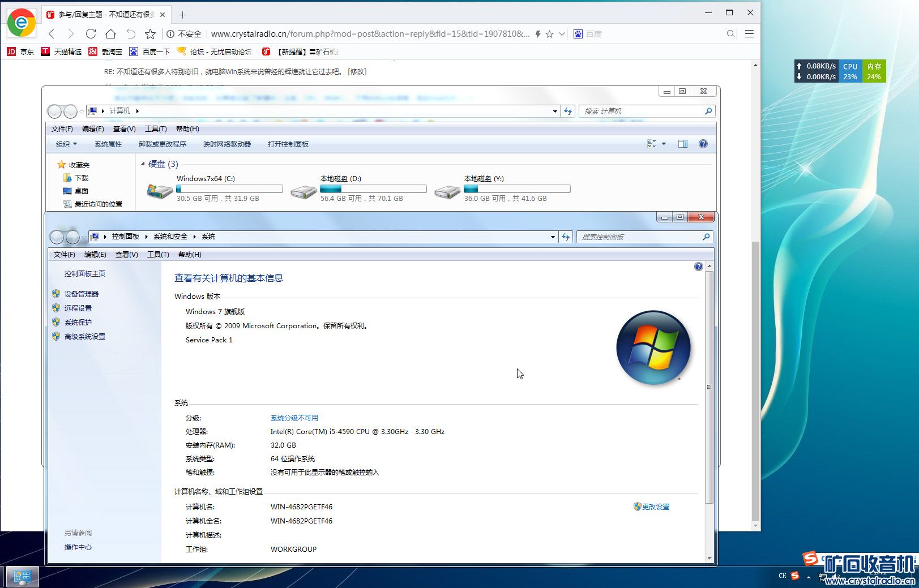
Task: Click the refresh icon in 系统 window
Action: tap(566, 237)
